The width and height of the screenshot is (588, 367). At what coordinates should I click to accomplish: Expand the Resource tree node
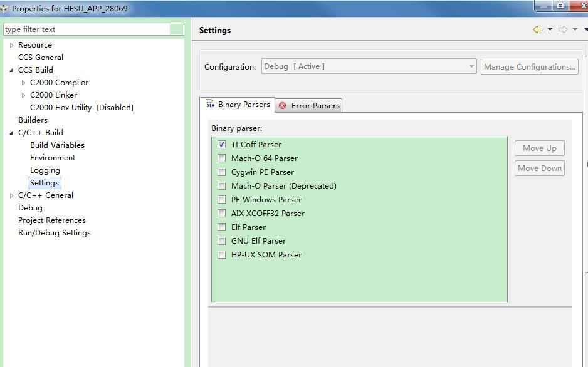tap(11, 45)
